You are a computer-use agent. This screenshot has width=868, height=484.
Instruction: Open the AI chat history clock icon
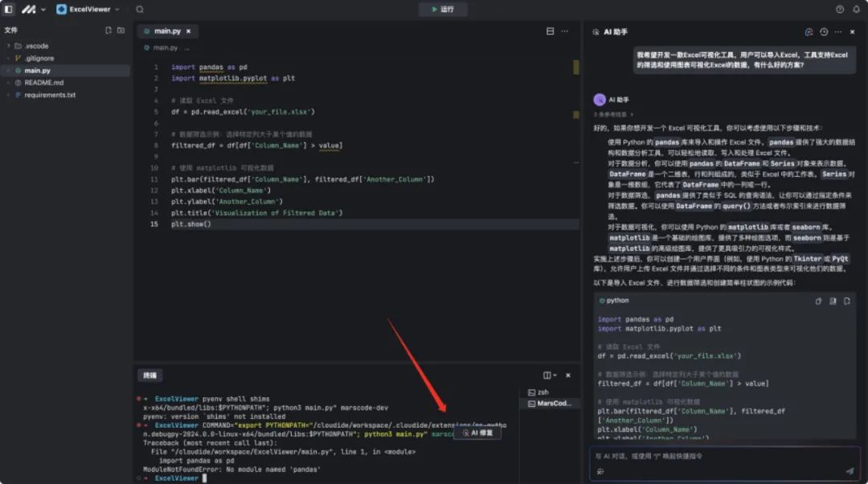(x=824, y=32)
